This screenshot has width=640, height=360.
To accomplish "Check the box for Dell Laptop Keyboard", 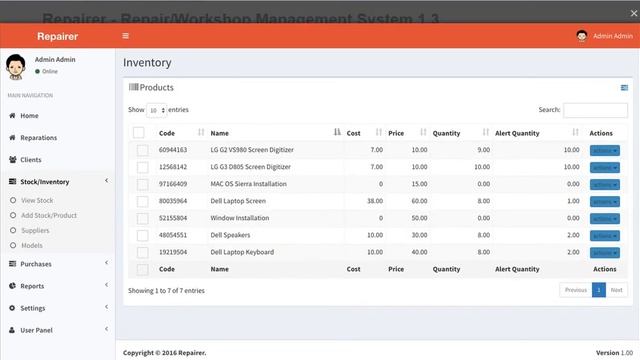I will click(142, 253).
